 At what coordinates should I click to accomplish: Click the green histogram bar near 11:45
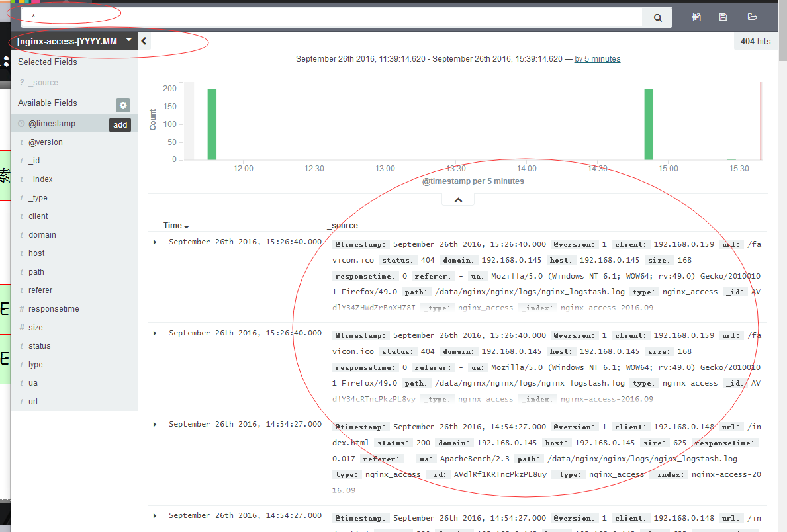(212, 124)
